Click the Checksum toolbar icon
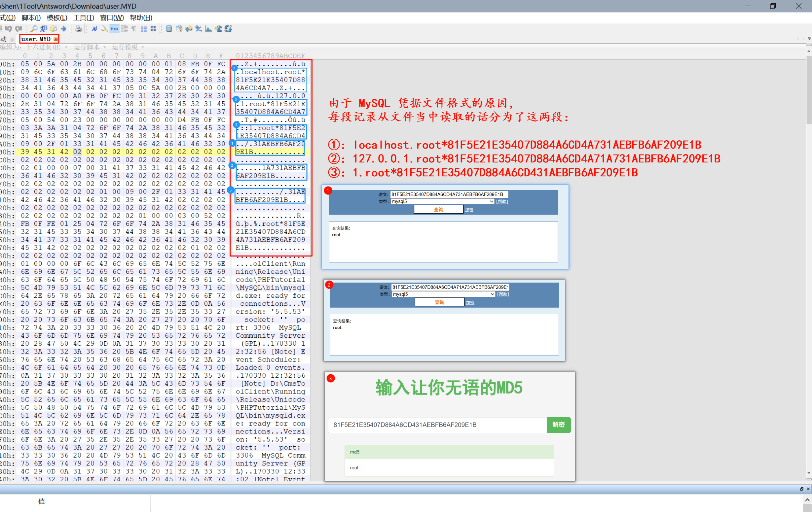This screenshot has width=812, height=512. point(218,29)
